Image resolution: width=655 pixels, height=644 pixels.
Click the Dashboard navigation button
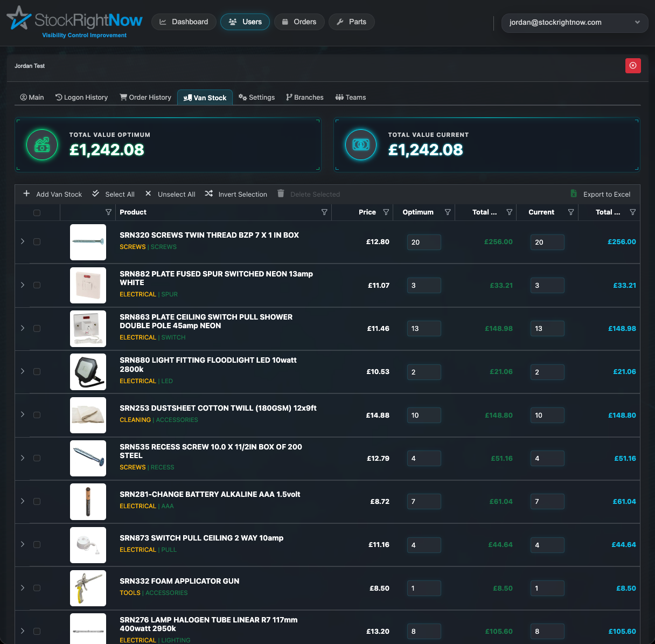pyautogui.click(x=184, y=22)
